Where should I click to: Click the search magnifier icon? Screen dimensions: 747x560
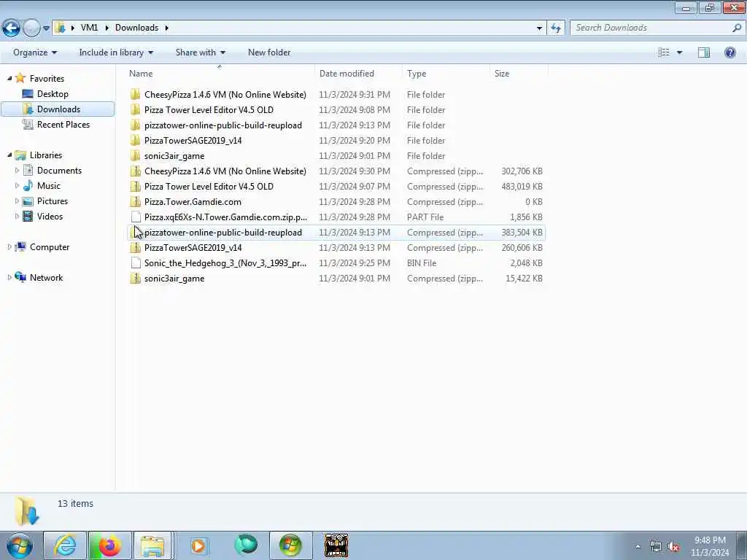pos(737,28)
